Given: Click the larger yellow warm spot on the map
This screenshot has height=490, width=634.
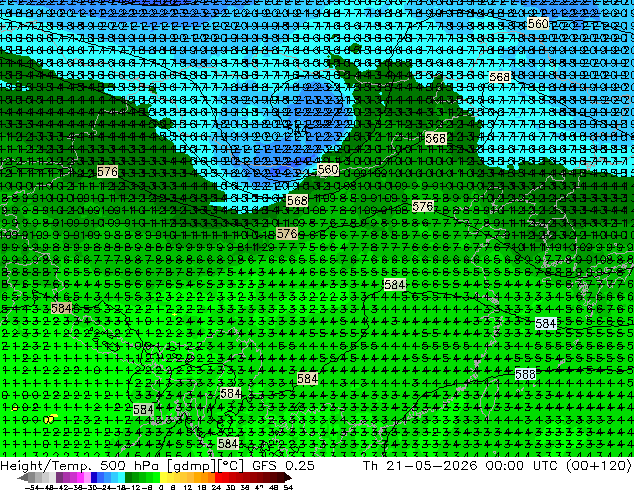Looking at the screenshot, I should coord(50,419).
